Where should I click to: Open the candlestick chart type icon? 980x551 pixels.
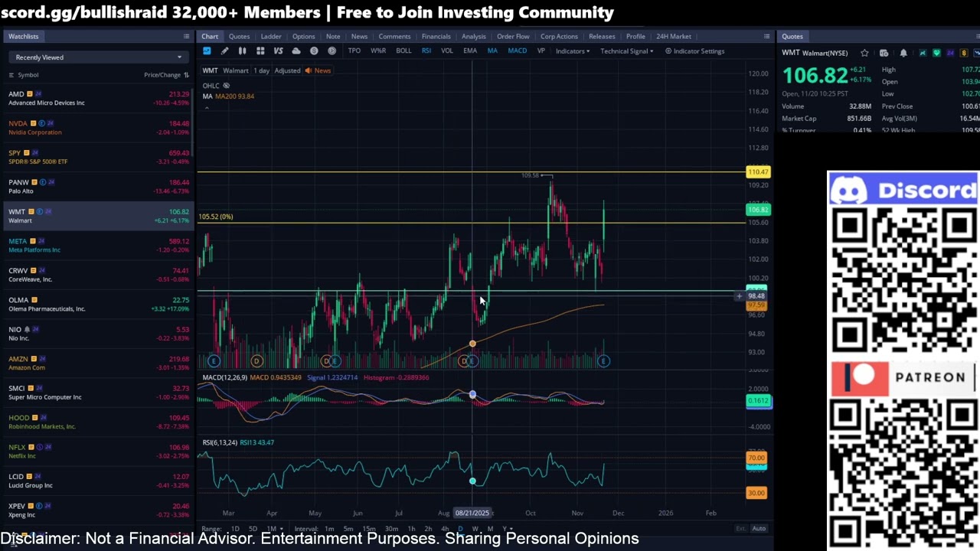point(242,51)
